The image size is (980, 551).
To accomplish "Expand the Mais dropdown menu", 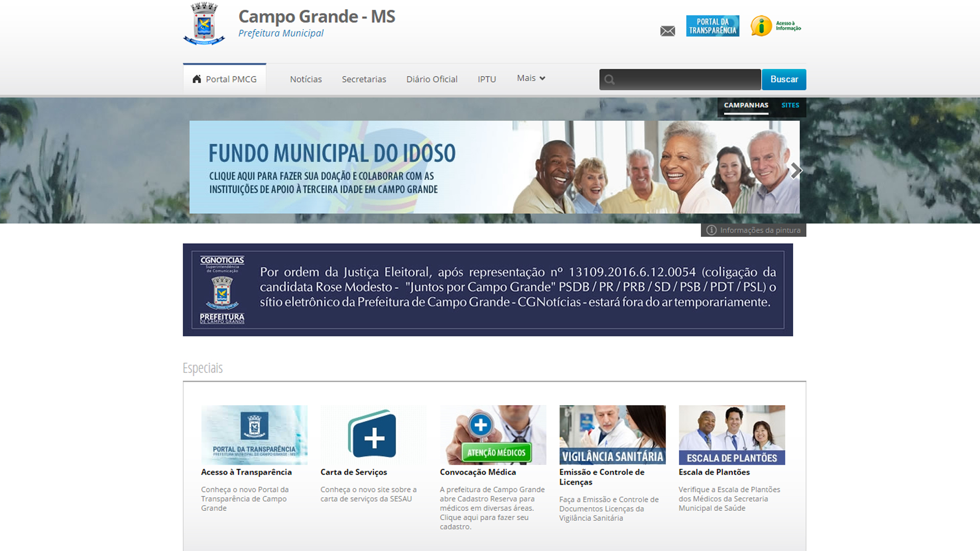I will pos(531,78).
